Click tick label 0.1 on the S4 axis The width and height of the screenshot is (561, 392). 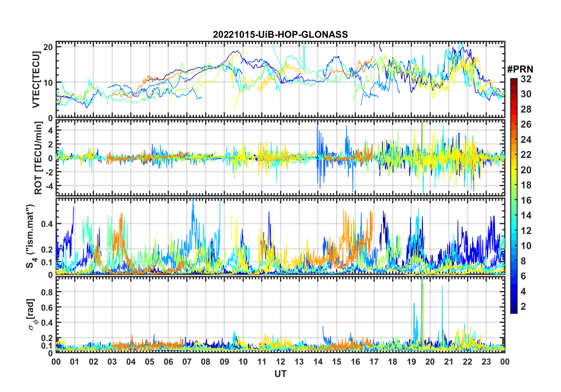tap(47, 262)
